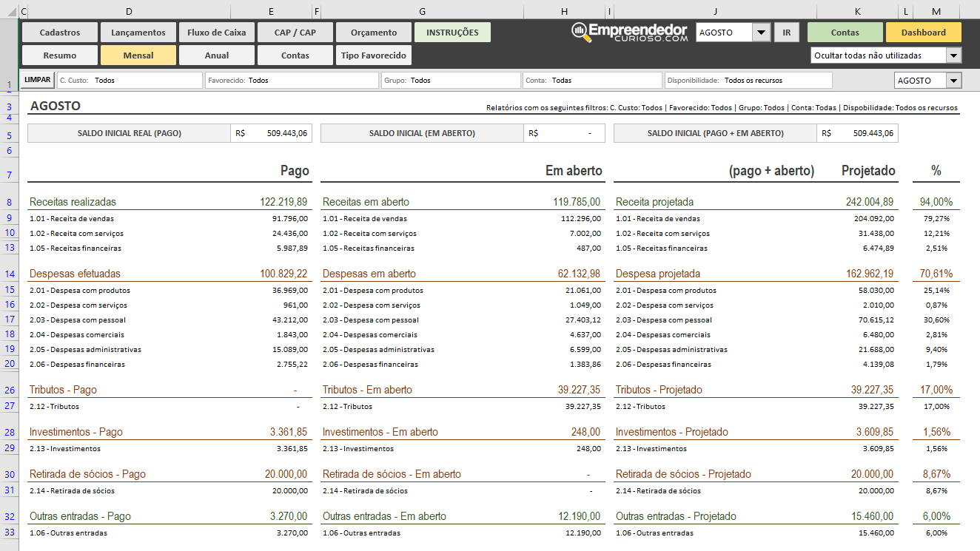Open the Dashboard view
980x551 pixels.
(924, 32)
